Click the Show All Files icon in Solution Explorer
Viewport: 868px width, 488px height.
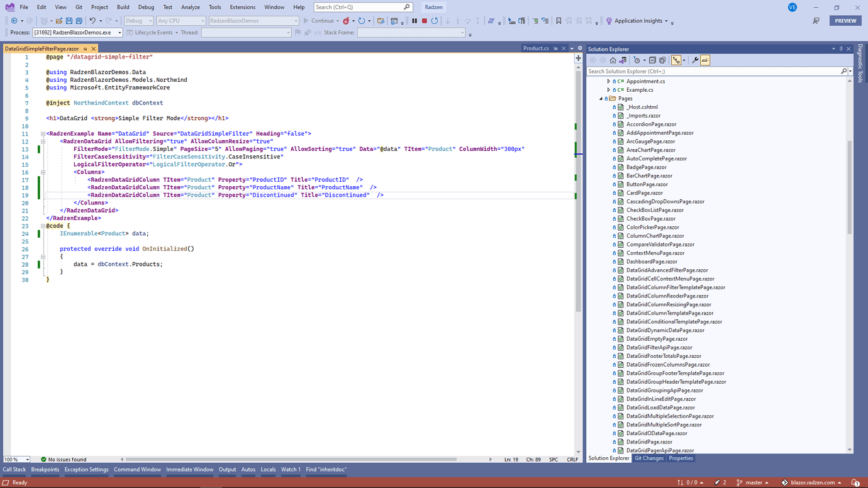(662, 60)
